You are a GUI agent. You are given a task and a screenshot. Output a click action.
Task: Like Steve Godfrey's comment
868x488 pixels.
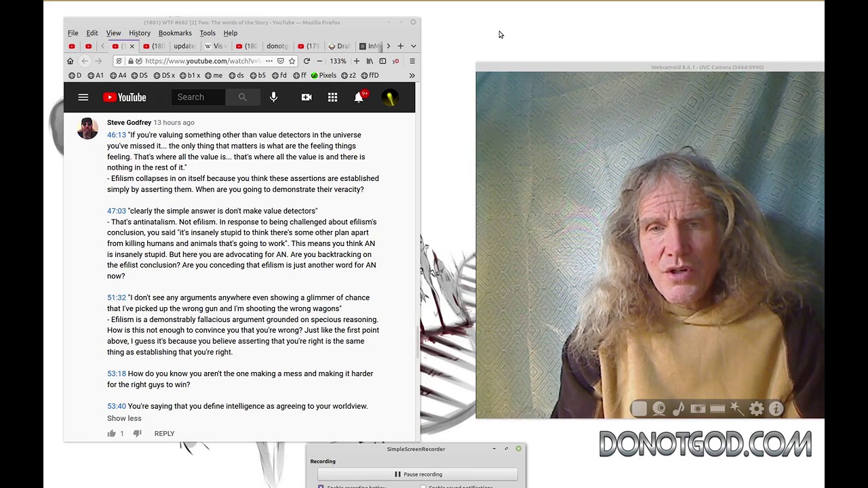click(111, 434)
